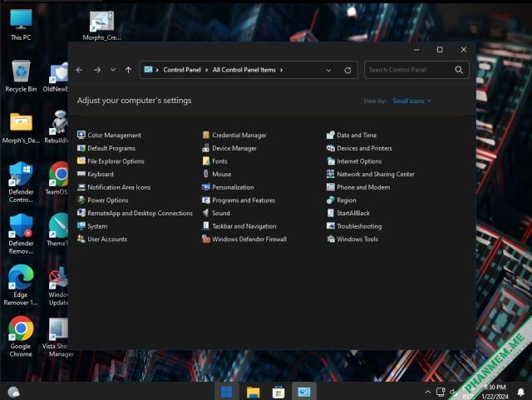Screen dimensions: 532x400
Task: Open Network and Sharing Center icon
Action: pyautogui.click(x=331, y=174)
